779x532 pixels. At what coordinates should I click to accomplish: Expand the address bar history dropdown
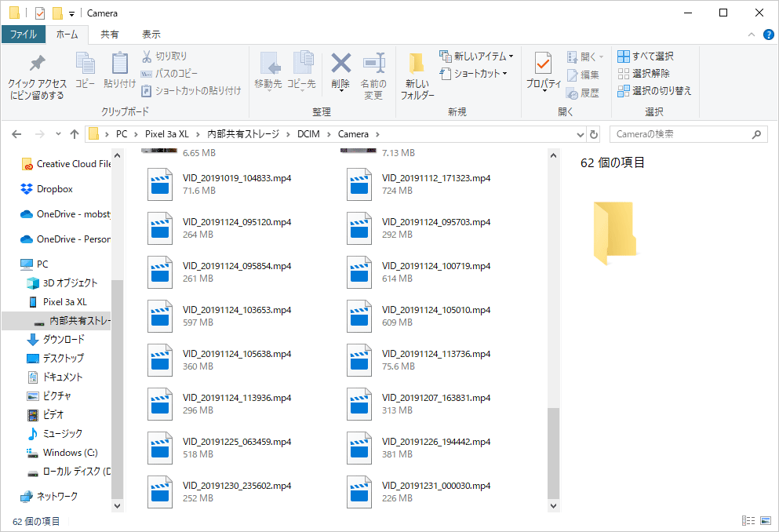coord(580,134)
